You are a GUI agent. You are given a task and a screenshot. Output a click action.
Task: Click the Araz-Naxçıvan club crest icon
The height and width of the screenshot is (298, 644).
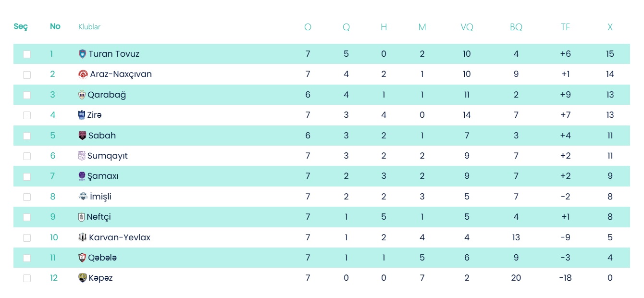click(x=83, y=74)
